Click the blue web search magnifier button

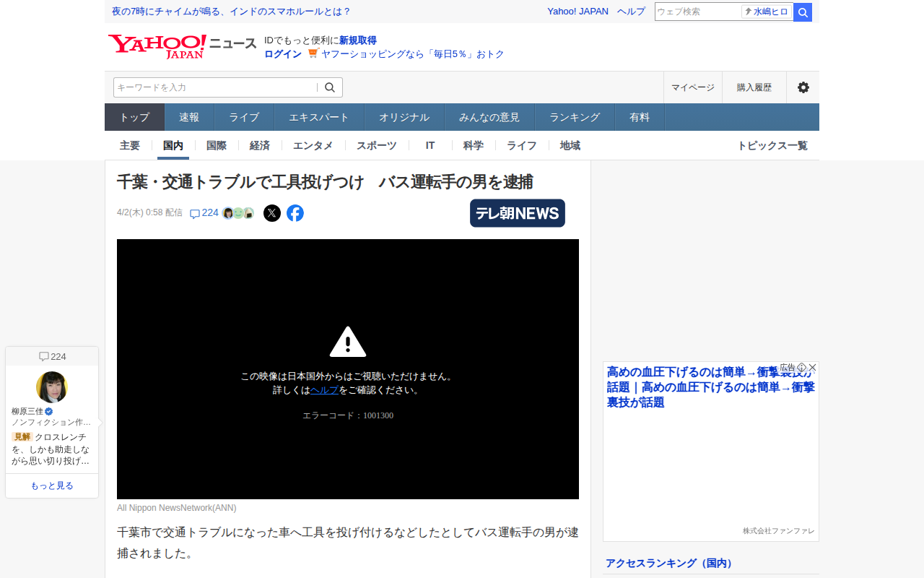[x=803, y=12]
